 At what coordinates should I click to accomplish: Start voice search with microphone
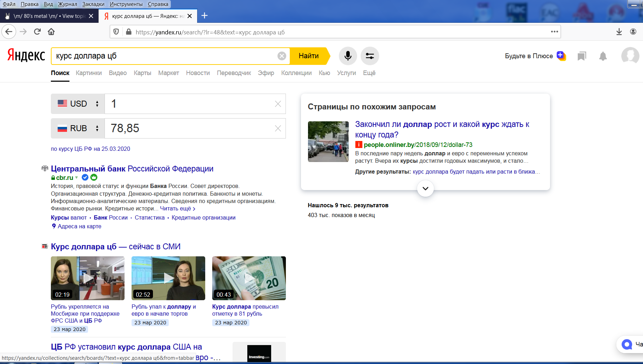click(x=348, y=56)
